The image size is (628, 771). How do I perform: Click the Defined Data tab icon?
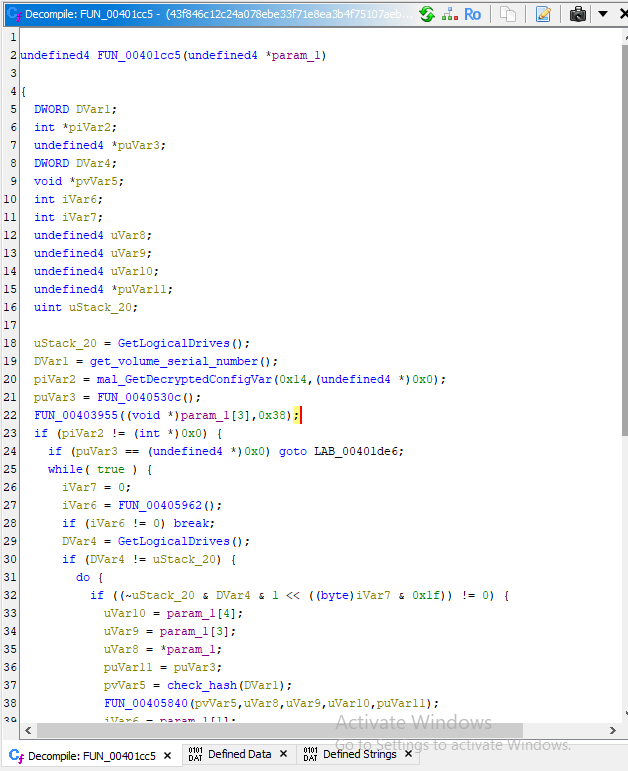point(195,754)
